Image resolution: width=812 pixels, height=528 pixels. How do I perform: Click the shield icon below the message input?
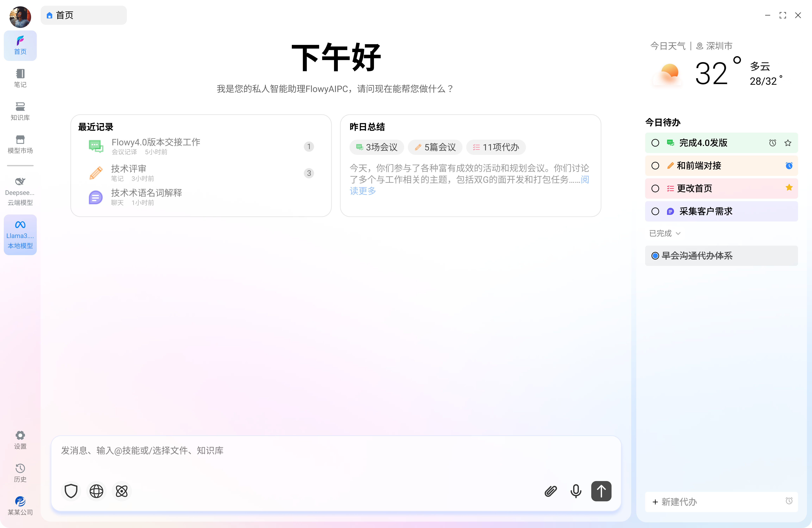[x=71, y=491]
